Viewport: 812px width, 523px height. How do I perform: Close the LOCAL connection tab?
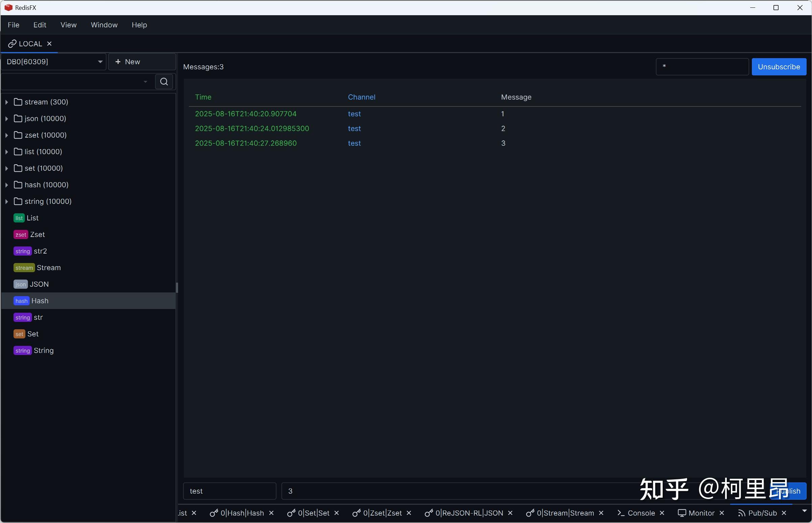pos(49,44)
